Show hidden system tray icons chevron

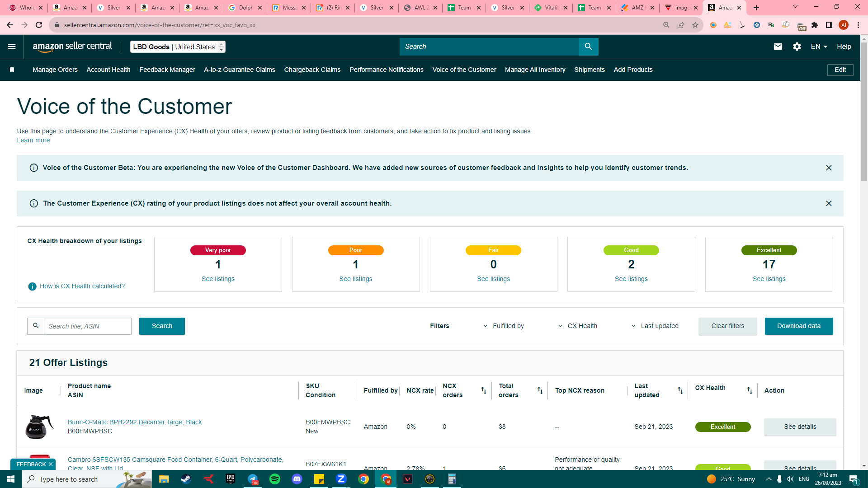[x=769, y=479]
